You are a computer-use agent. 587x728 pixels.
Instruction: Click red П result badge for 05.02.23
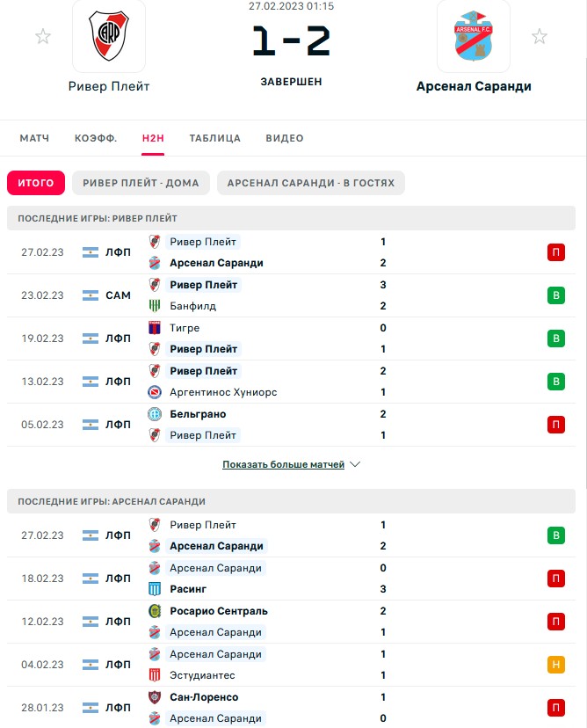[x=556, y=425]
